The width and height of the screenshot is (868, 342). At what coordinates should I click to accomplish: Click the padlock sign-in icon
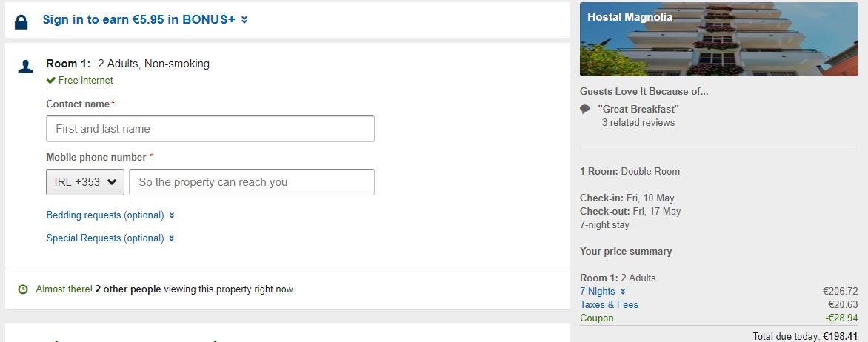(21, 21)
